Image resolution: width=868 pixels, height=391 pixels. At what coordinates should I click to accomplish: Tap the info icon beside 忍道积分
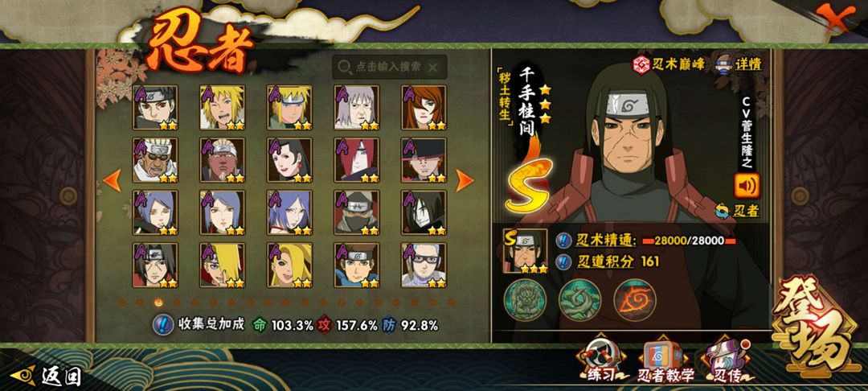(563, 262)
